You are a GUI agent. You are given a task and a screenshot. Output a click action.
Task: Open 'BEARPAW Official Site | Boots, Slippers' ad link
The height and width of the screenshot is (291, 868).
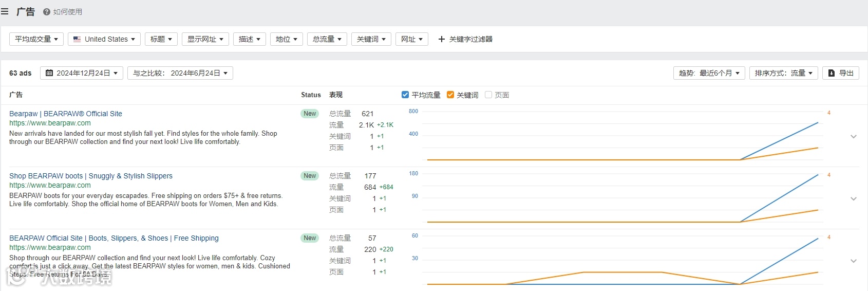coord(114,238)
